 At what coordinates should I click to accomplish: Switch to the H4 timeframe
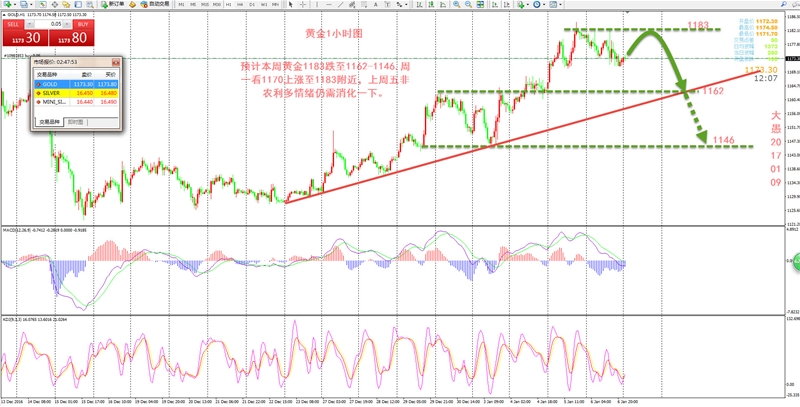(x=240, y=4)
